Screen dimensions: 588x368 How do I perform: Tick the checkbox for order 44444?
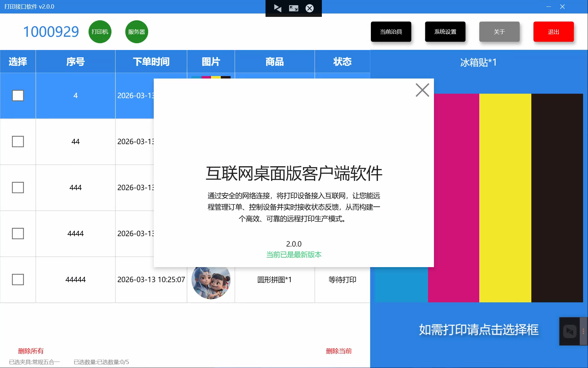tap(18, 279)
